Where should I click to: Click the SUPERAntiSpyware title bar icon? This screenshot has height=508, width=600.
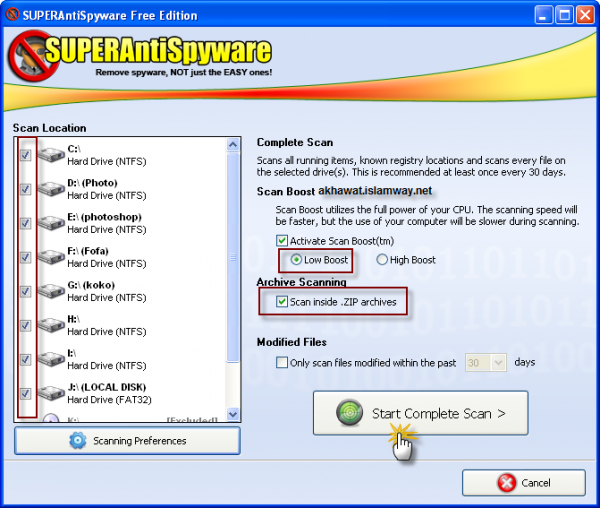[x=12, y=15]
